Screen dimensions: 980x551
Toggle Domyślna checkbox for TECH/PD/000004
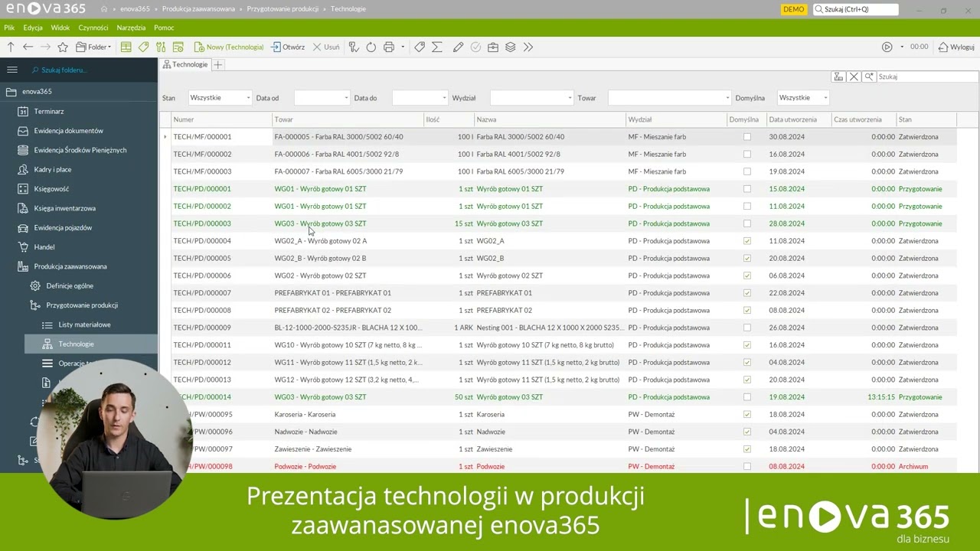[747, 241]
